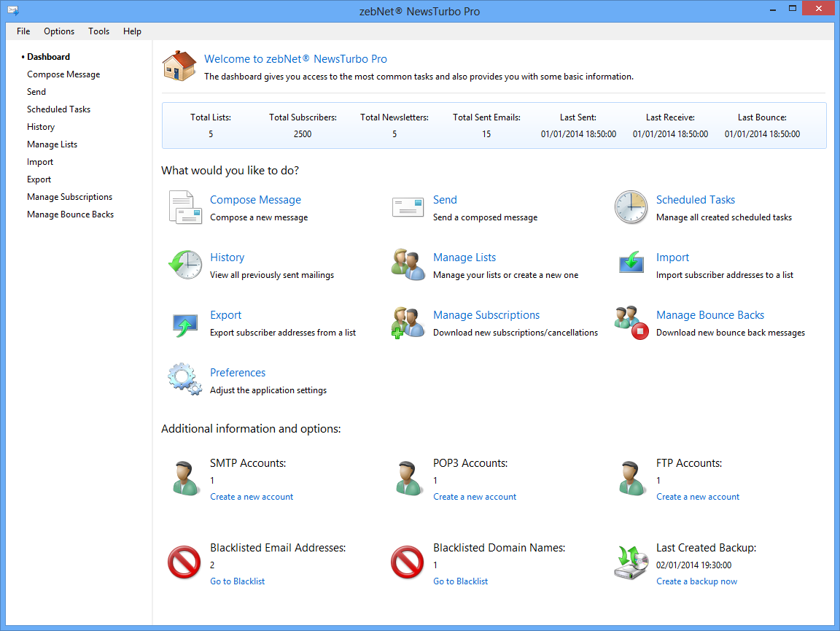Screen dimensions: 840x631
Task: Click the Manage Bounce Backs icon
Action: (632, 322)
